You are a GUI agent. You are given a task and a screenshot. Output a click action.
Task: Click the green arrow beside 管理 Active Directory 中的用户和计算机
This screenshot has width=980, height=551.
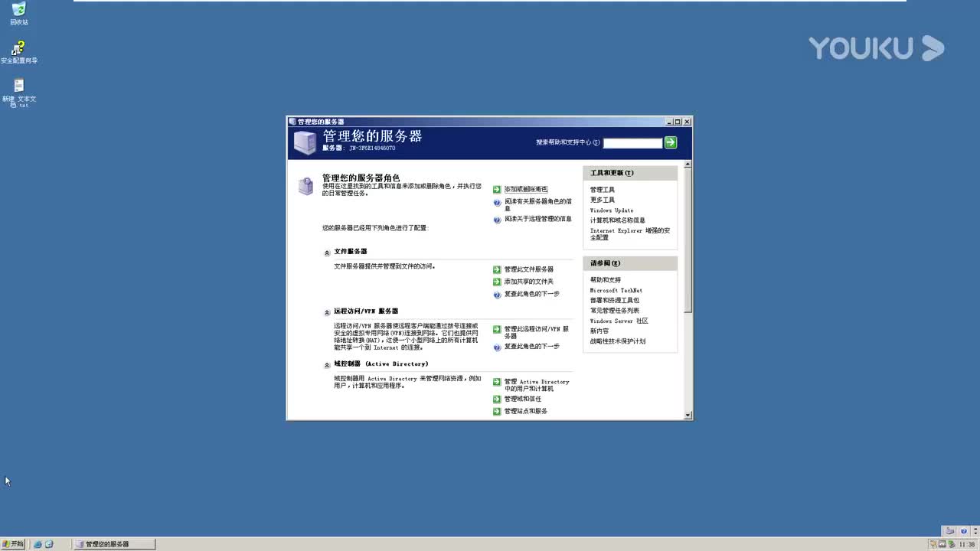[x=497, y=382]
